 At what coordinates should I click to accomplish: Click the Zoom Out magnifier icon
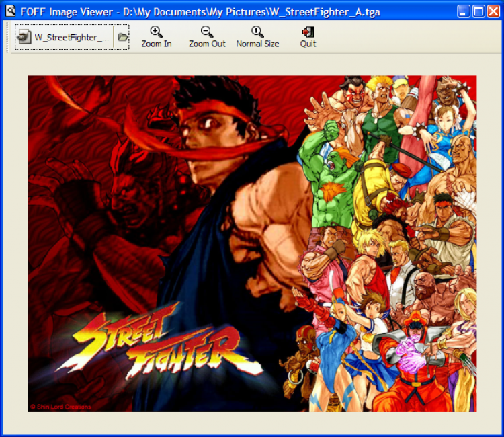pyautogui.click(x=207, y=32)
